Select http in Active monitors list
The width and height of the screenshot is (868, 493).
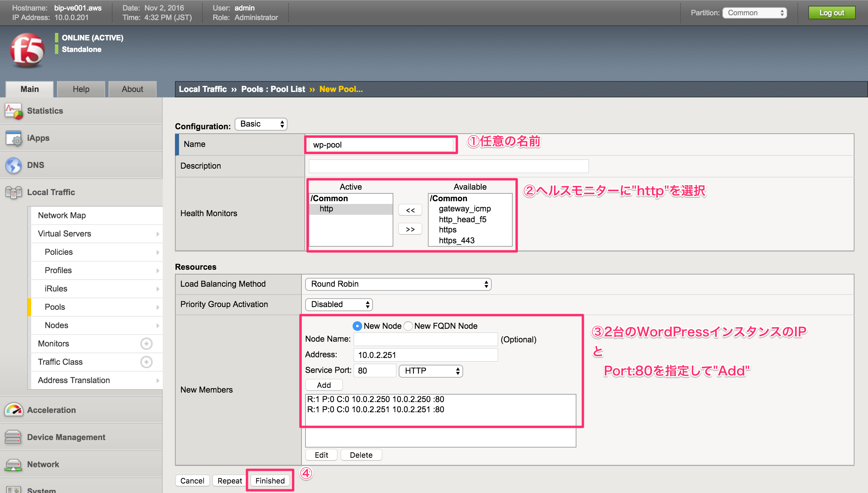click(x=351, y=209)
